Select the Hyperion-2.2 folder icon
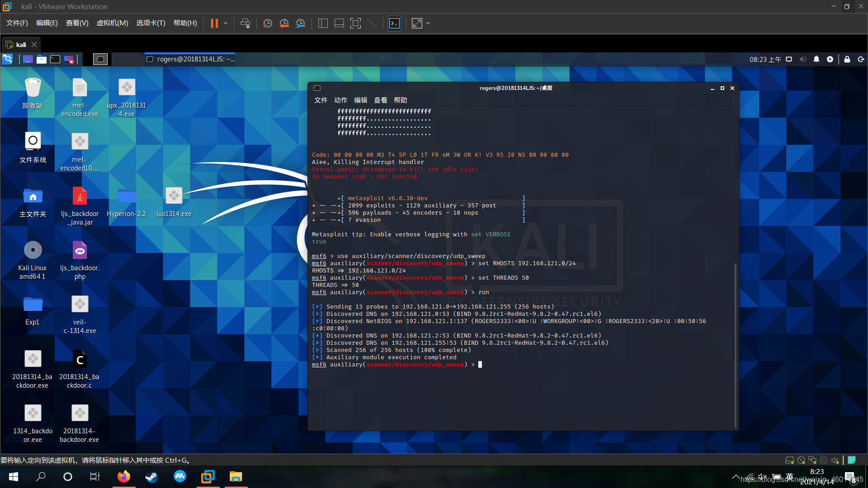Viewport: 868px width, 488px height. pos(127,202)
